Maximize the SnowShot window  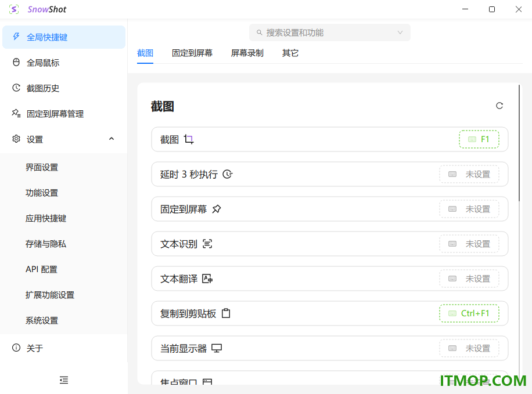coord(491,9)
